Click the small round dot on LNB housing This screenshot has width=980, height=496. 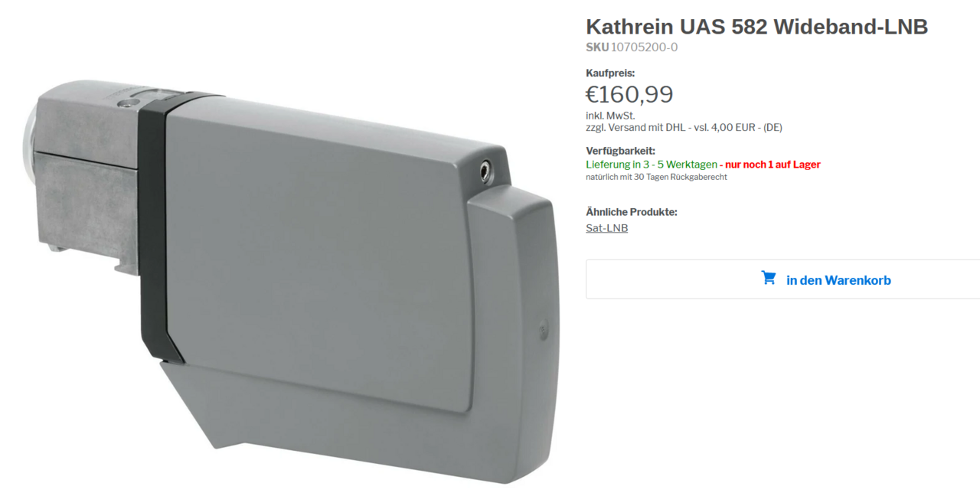pos(544,331)
